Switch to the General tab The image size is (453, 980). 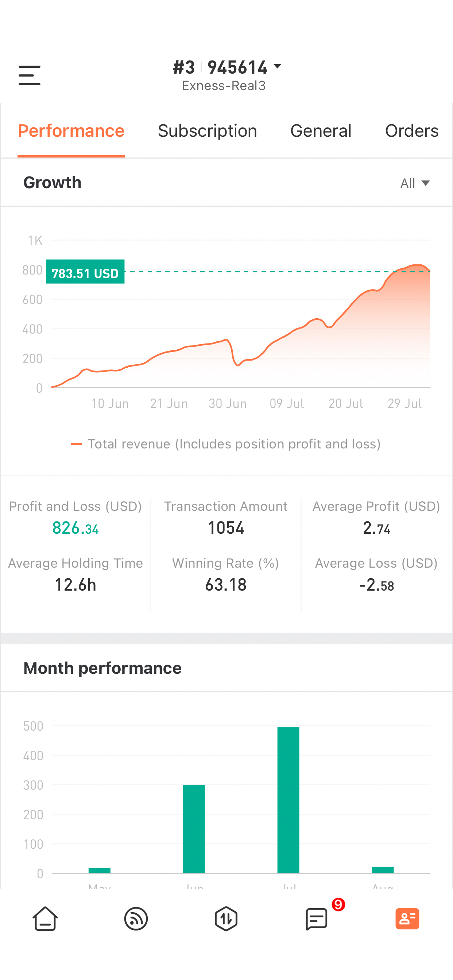[x=321, y=131]
